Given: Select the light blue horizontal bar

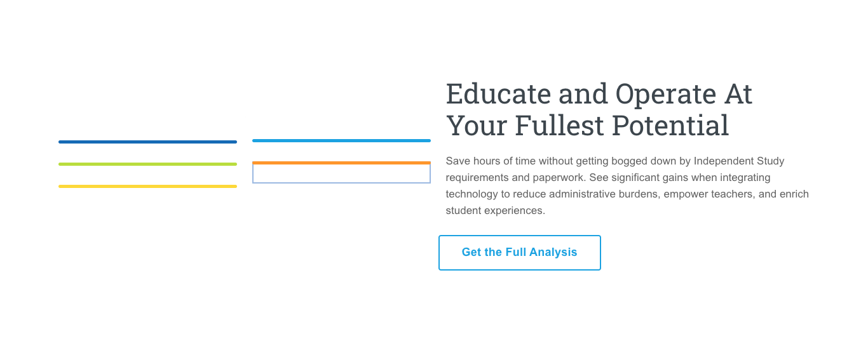Looking at the screenshot, I should [x=341, y=140].
